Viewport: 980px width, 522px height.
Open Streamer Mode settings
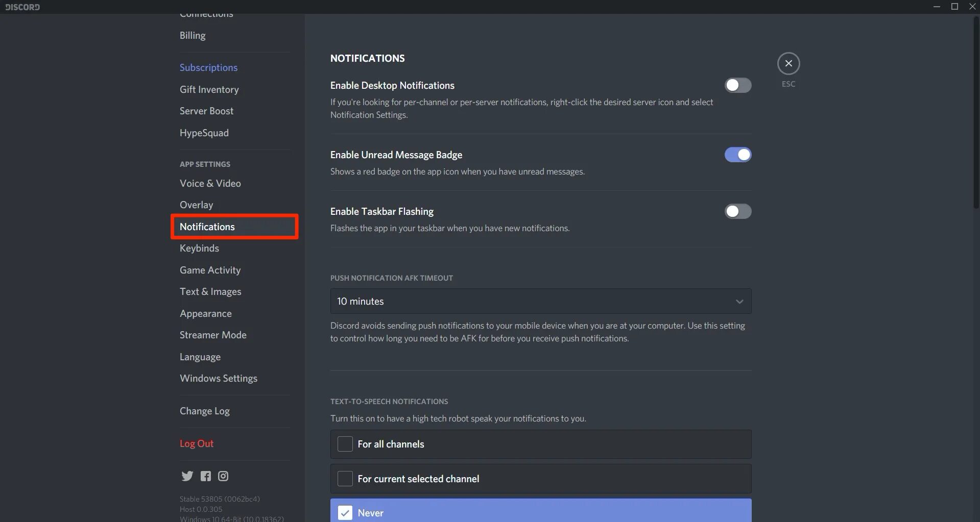[x=213, y=335]
